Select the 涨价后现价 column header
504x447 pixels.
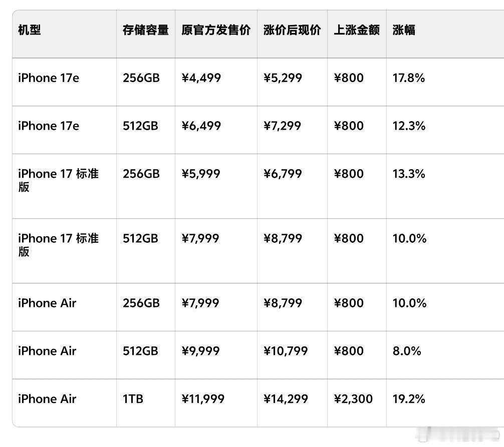(292, 30)
